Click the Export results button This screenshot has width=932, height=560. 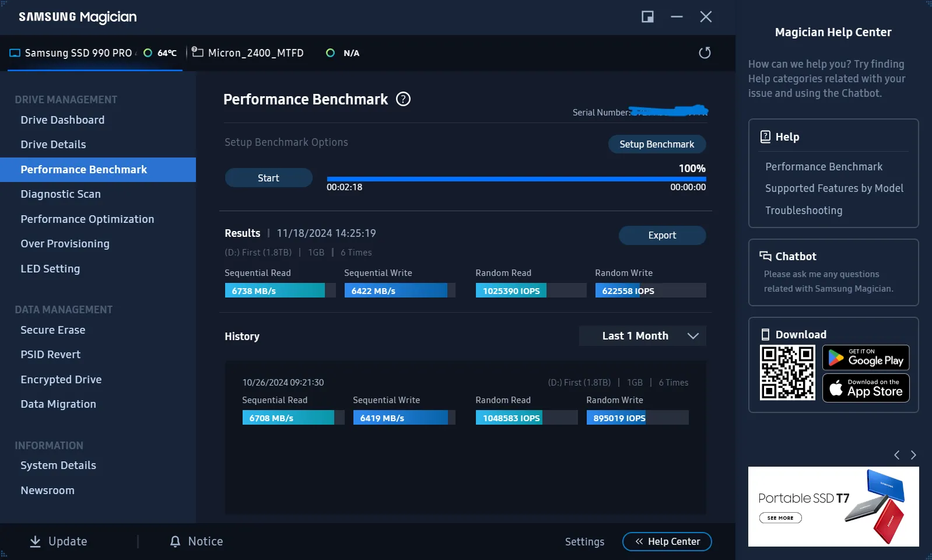coord(662,235)
